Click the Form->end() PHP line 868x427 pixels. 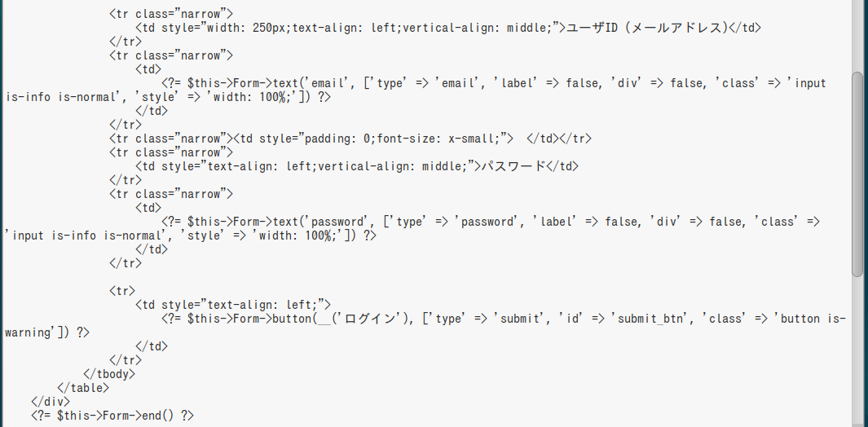tap(113, 416)
